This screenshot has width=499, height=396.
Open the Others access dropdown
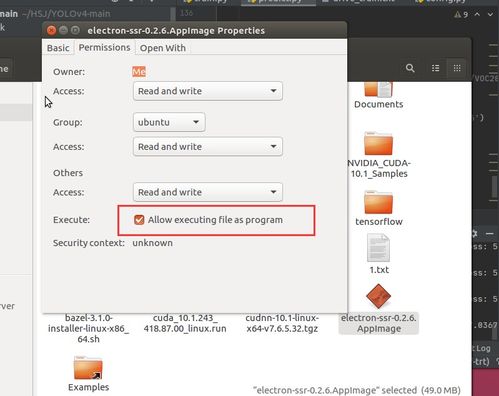[208, 192]
